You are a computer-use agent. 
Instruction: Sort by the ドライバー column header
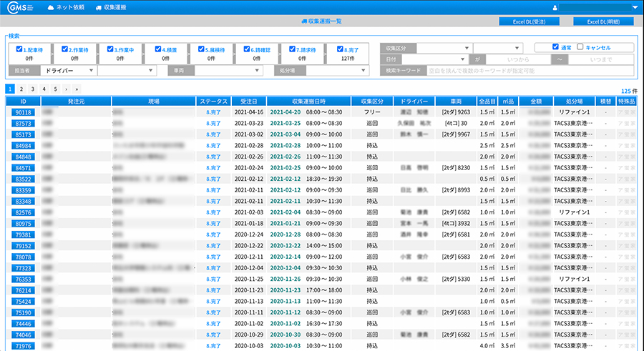pos(414,101)
